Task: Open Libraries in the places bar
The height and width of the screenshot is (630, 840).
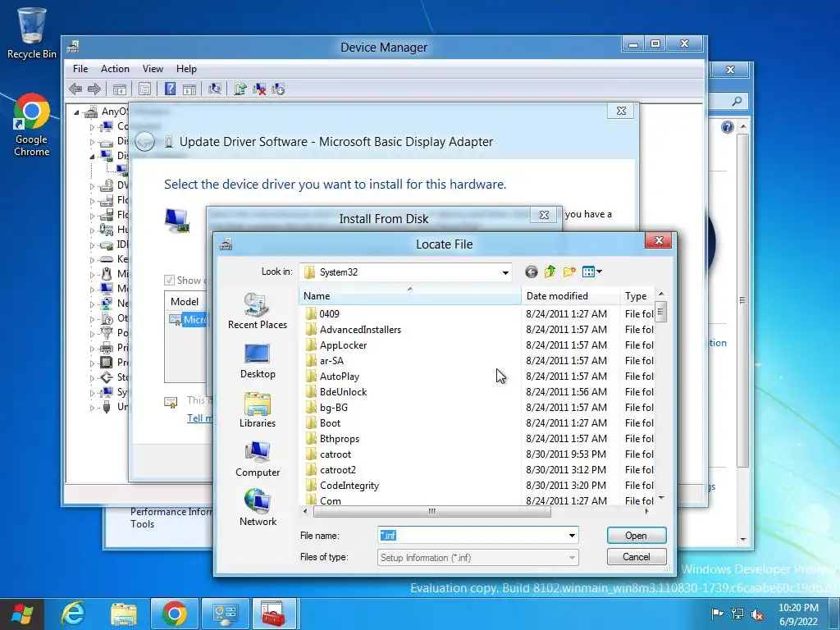Action: pyautogui.click(x=257, y=410)
